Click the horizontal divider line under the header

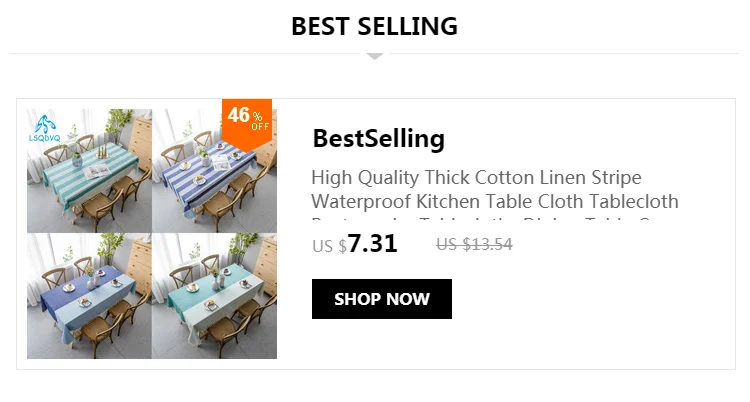click(375, 54)
